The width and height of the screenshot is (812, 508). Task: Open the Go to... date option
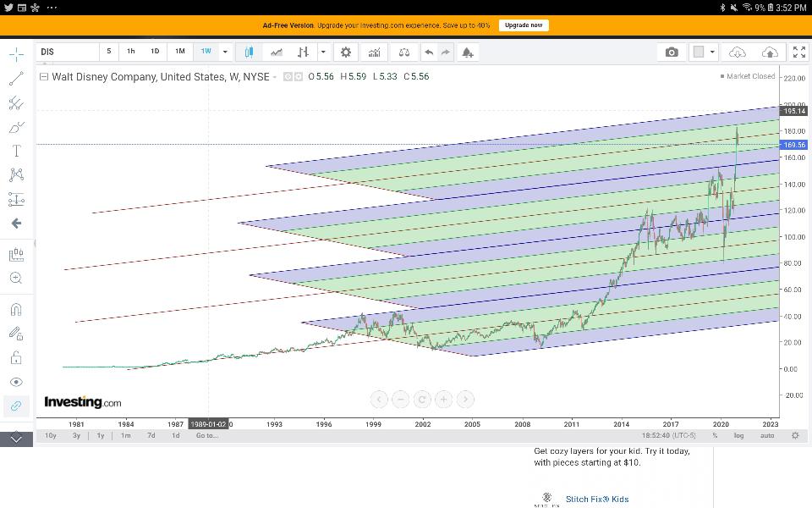(x=206, y=435)
